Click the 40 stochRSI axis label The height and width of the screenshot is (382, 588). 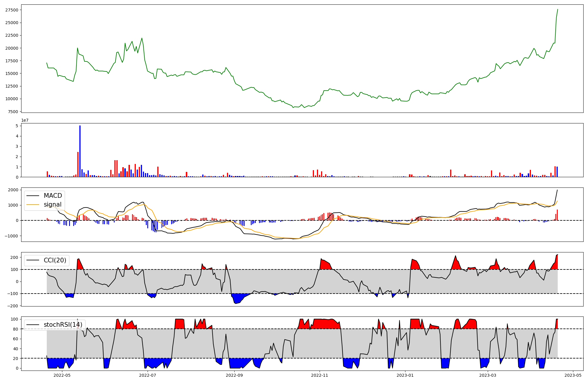16,349
